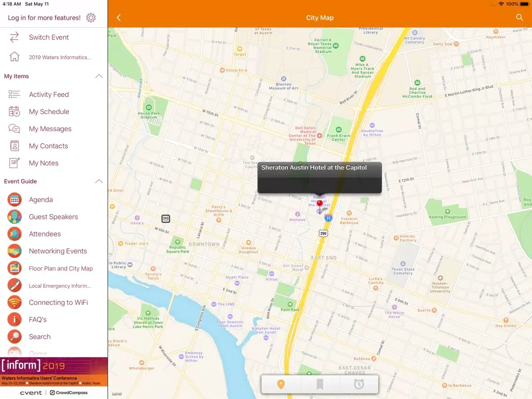
Task: Open the My Messages chat icon
Action: click(14, 129)
